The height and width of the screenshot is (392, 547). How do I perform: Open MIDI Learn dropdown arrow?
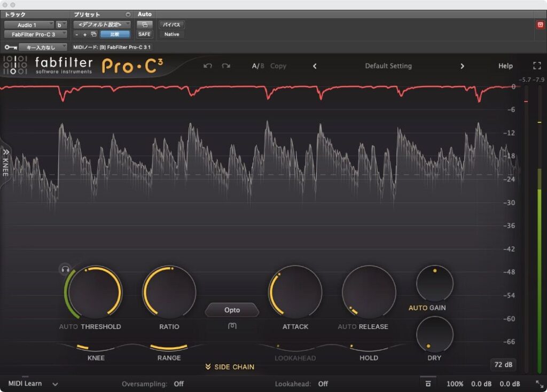tap(55, 385)
